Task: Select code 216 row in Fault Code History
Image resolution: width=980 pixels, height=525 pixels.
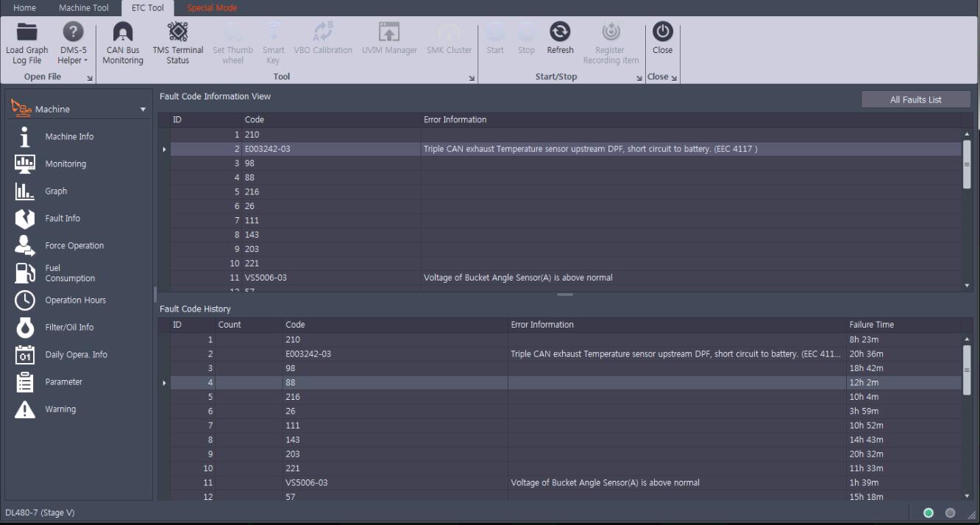Action: coord(566,397)
